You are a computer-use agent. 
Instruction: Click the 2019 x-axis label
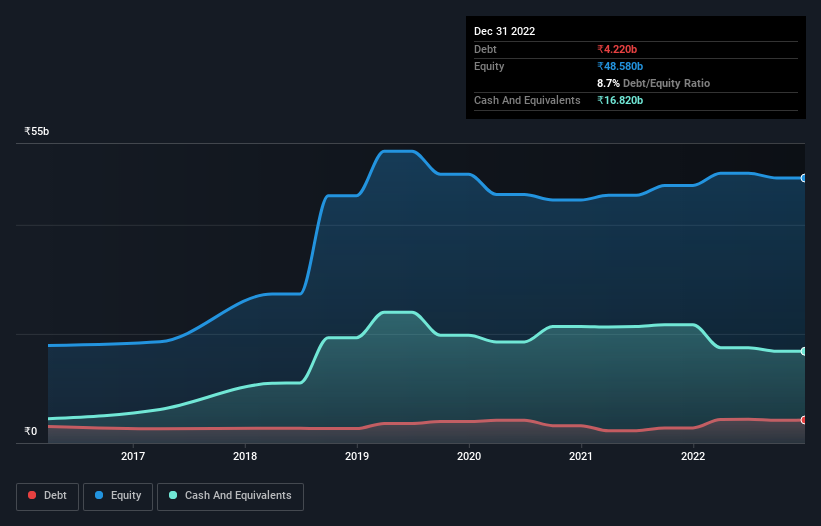[357, 456]
